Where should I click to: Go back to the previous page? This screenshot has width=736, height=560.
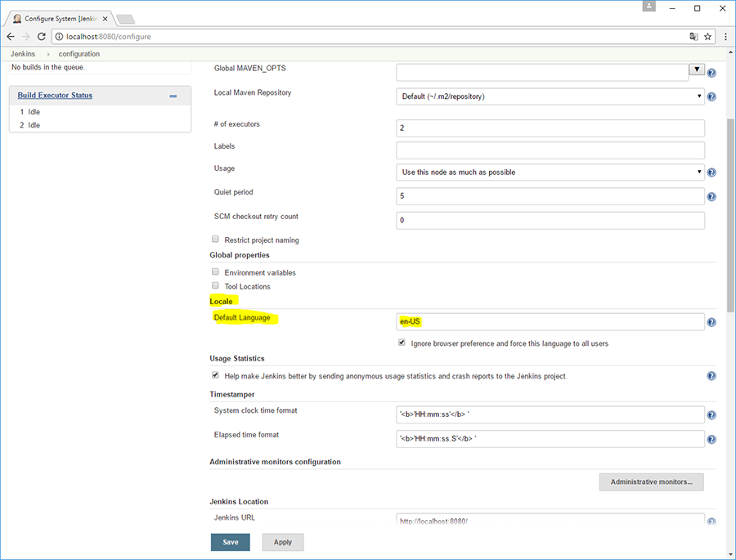pyautogui.click(x=11, y=37)
